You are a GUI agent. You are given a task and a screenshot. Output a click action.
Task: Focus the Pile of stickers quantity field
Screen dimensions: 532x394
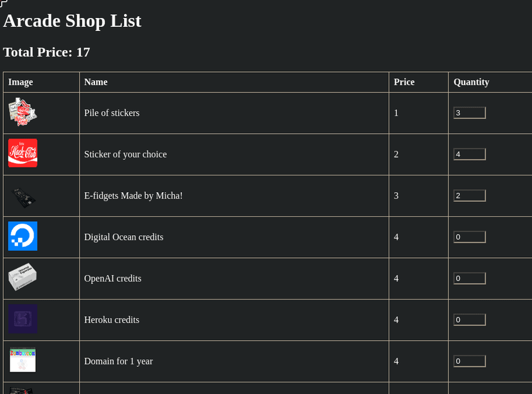(469, 113)
